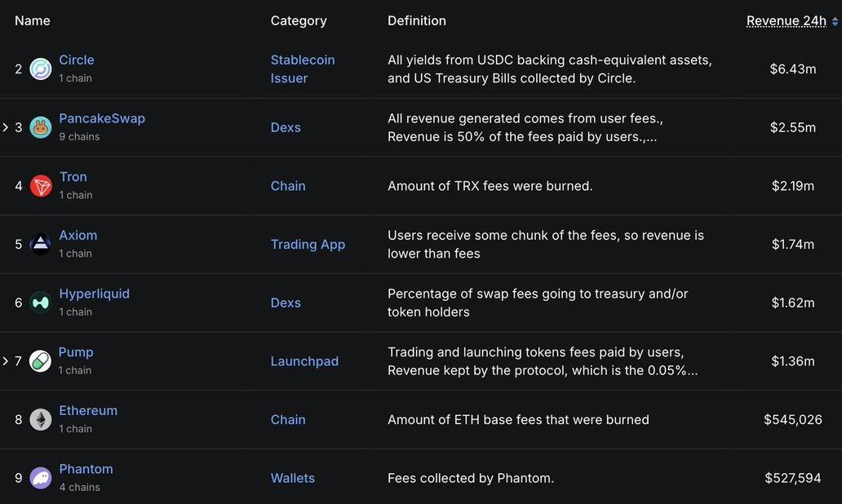Click the Phantom ghost logo icon

click(40, 478)
